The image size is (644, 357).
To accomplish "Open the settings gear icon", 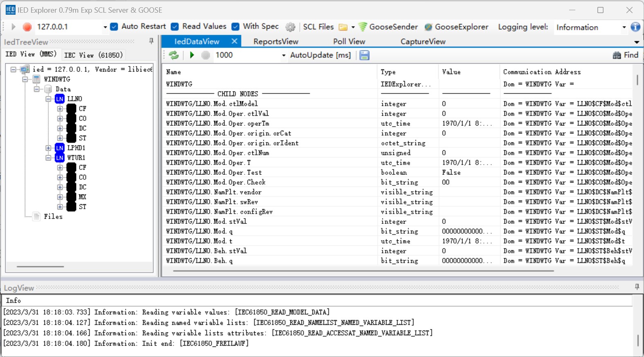I will tap(290, 27).
